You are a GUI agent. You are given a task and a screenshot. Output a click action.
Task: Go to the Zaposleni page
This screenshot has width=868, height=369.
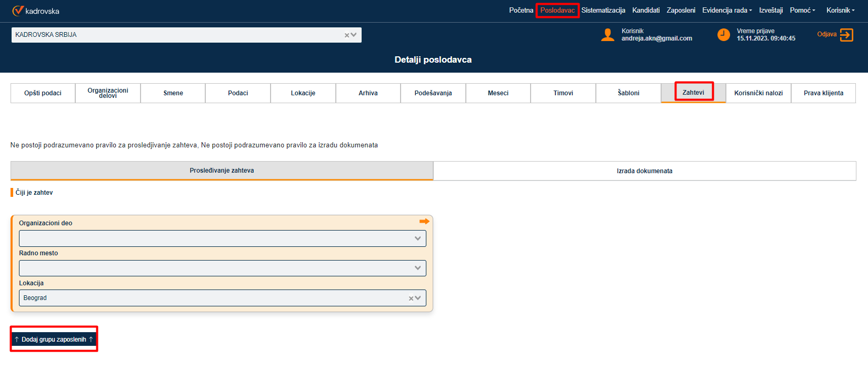(681, 11)
